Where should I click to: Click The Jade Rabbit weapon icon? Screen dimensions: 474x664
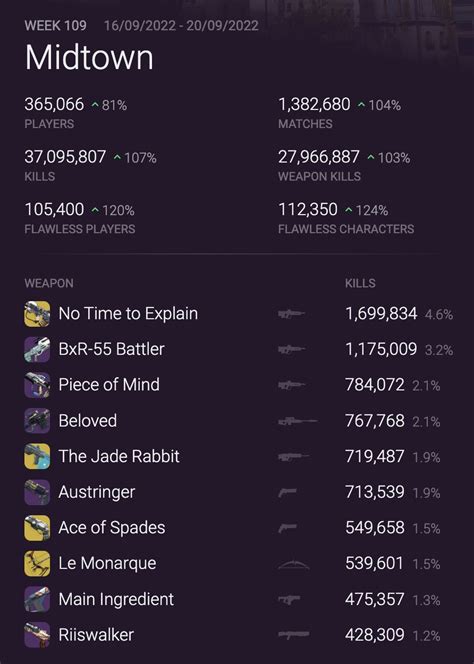(x=37, y=456)
